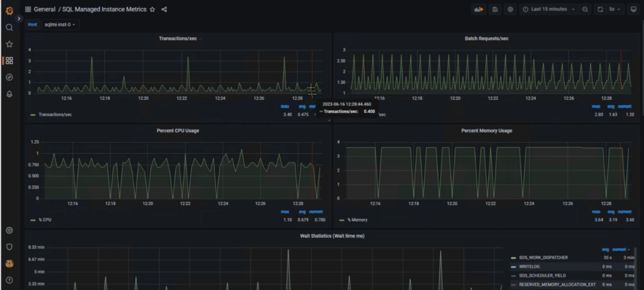Open dashboard settings gear

pyautogui.click(x=511, y=9)
